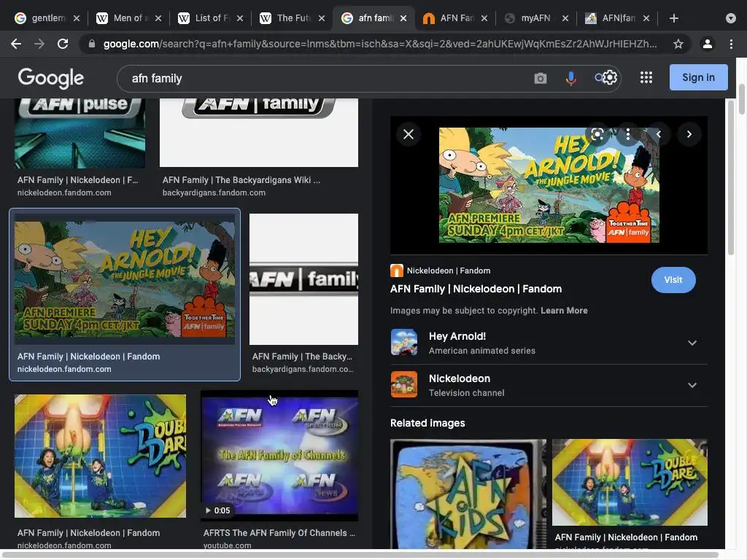Open the Chrome profile icon

point(708,44)
